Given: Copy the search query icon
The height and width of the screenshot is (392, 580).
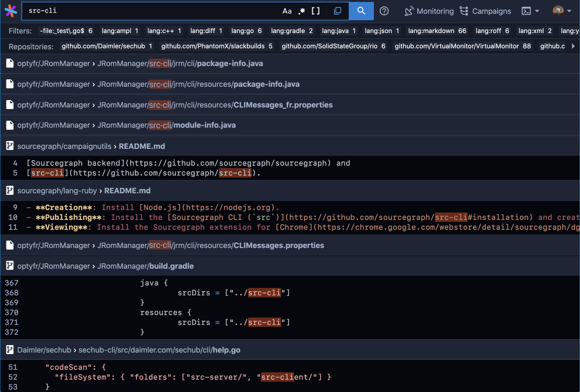Looking at the screenshot, I should [337, 11].
